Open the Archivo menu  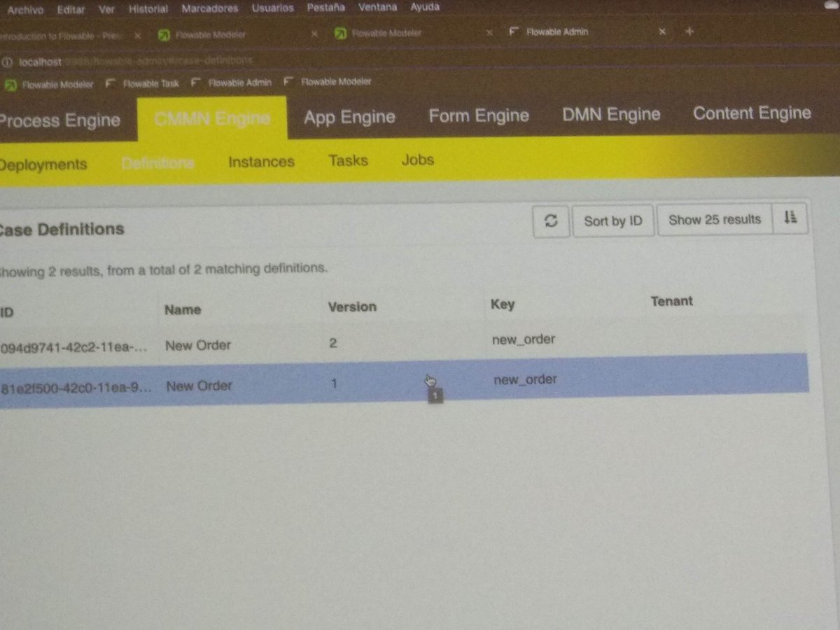24,10
